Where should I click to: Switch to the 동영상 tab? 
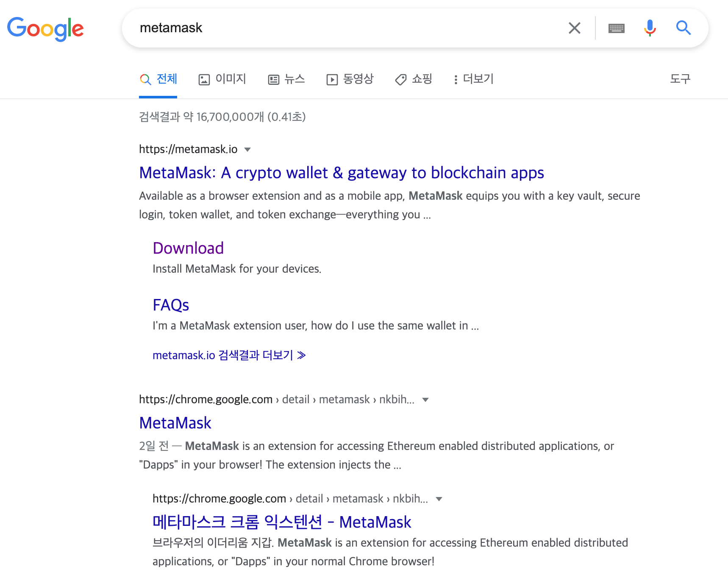[x=350, y=79]
